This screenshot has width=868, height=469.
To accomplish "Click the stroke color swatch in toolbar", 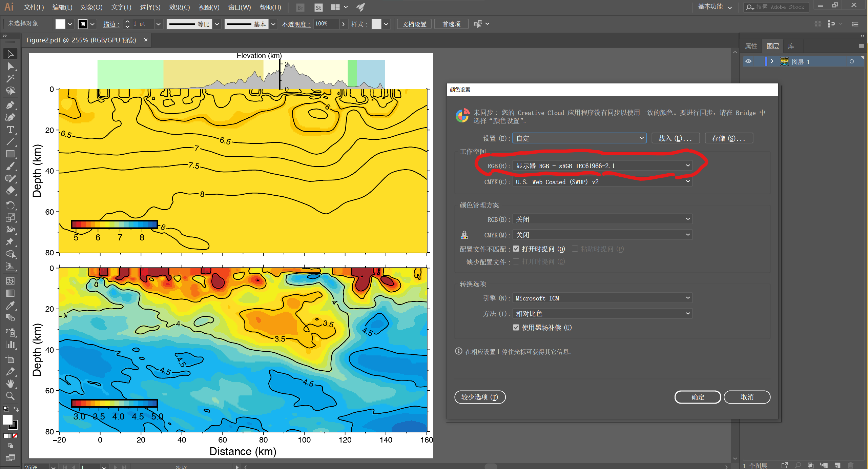I will point(83,24).
